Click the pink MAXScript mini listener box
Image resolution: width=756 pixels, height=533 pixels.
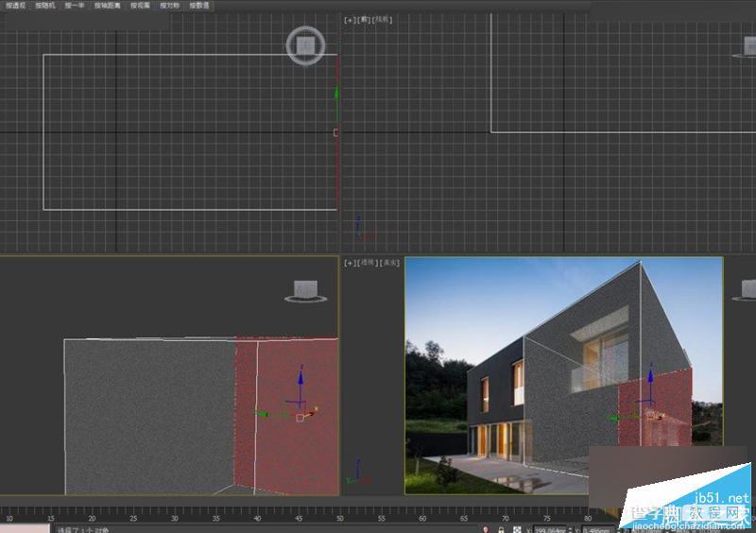click(x=25, y=528)
